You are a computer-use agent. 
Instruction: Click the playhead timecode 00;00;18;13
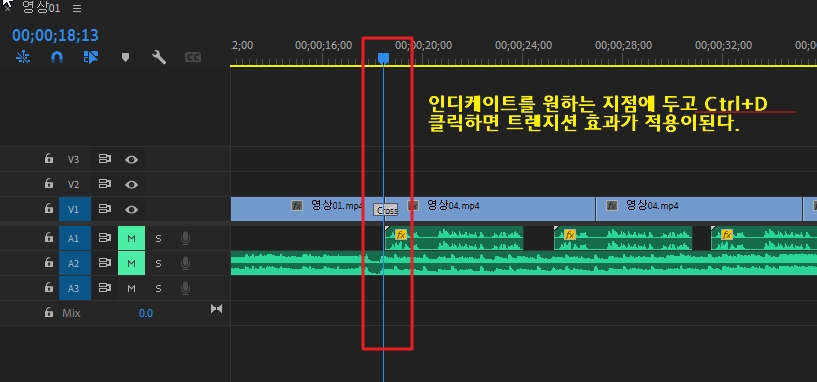55,35
